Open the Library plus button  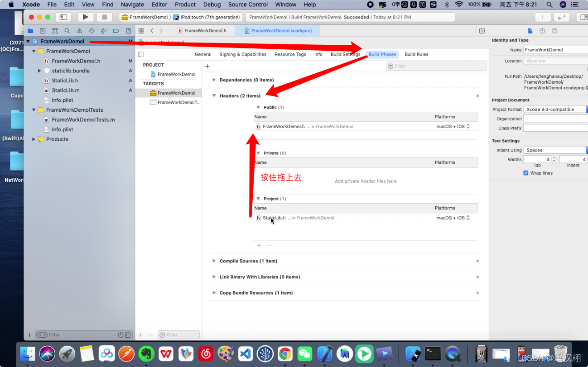(x=542, y=17)
